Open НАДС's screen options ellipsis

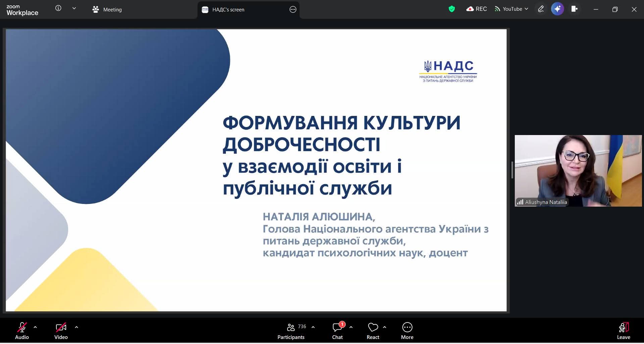(293, 10)
